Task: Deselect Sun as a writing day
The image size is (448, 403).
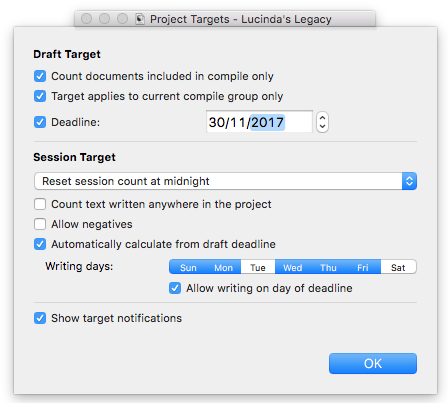Action: point(188,267)
